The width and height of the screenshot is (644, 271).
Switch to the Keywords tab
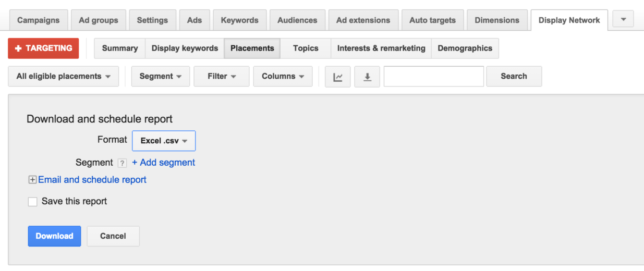coord(240,20)
